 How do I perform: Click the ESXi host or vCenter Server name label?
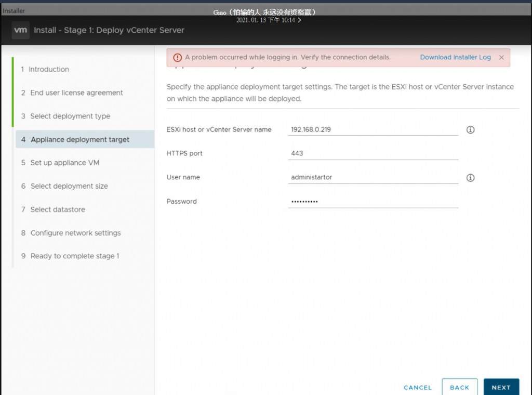click(x=219, y=129)
